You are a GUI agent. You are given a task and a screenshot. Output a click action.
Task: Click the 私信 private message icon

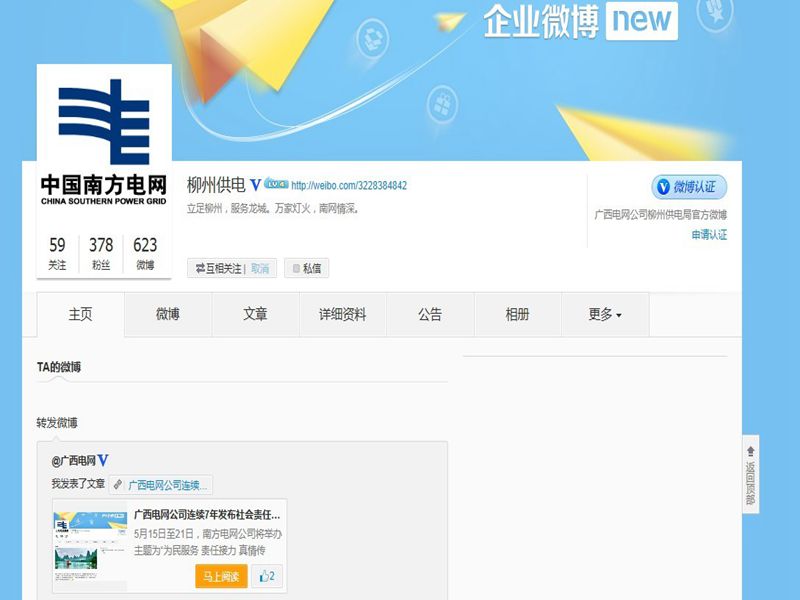[296, 267]
